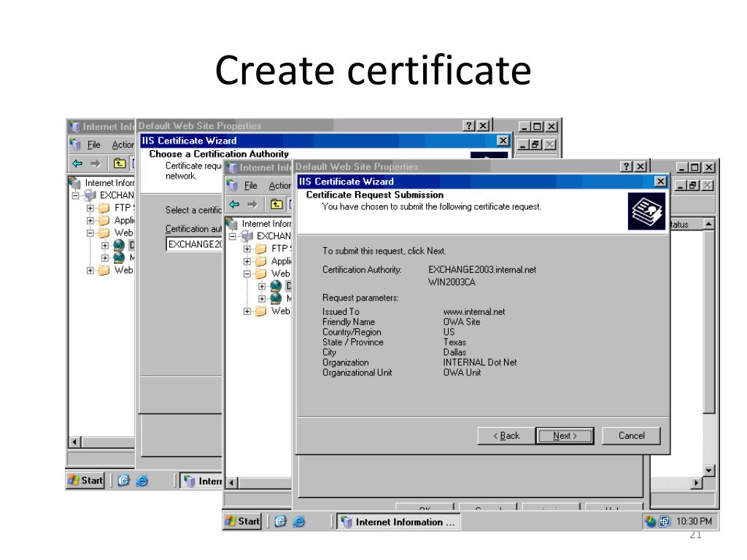Click the Internet Explorer icon in the front taskbar

(298, 521)
